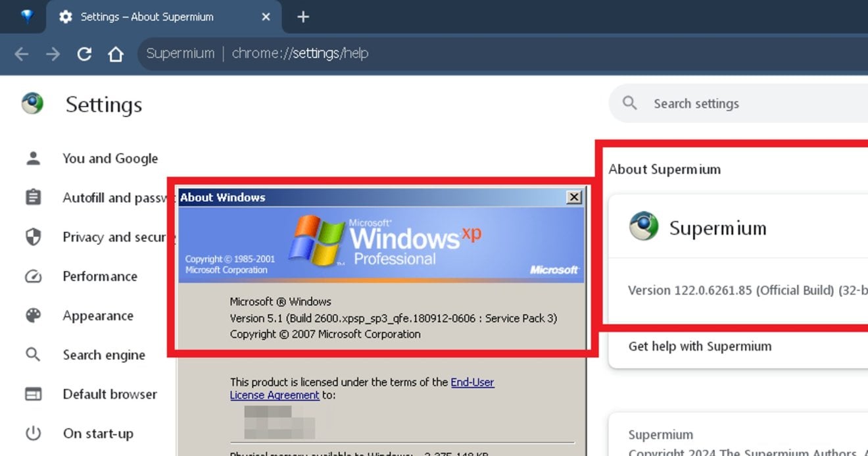Click Get help with Supermium
This screenshot has height=456, width=868.
pyautogui.click(x=700, y=346)
